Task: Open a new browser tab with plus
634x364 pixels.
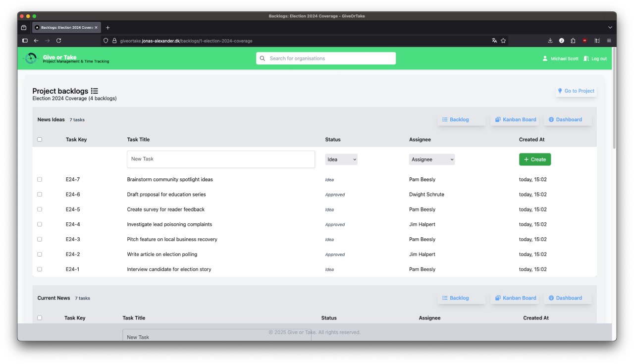Action: [x=108, y=28]
